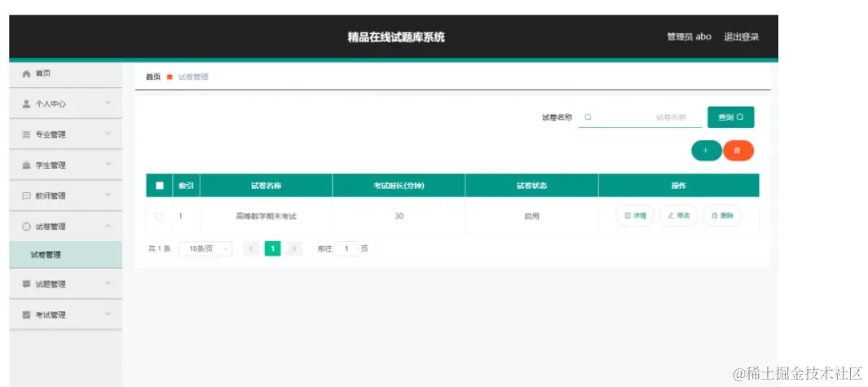Click 修改 for 高等数学期末考试

click(679, 216)
